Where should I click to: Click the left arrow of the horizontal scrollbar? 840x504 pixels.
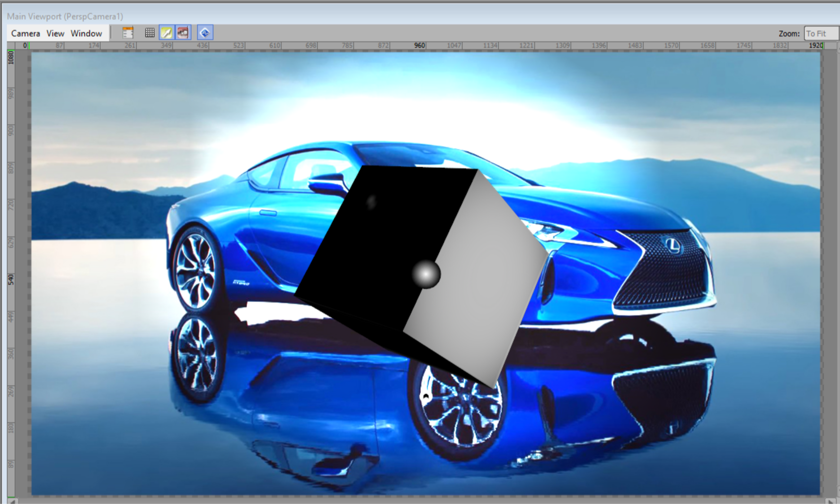click(x=12, y=501)
